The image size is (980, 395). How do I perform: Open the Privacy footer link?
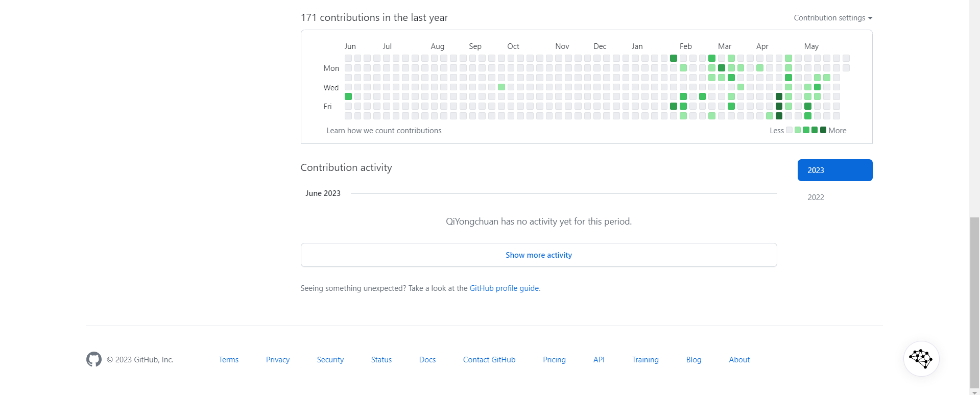click(278, 360)
